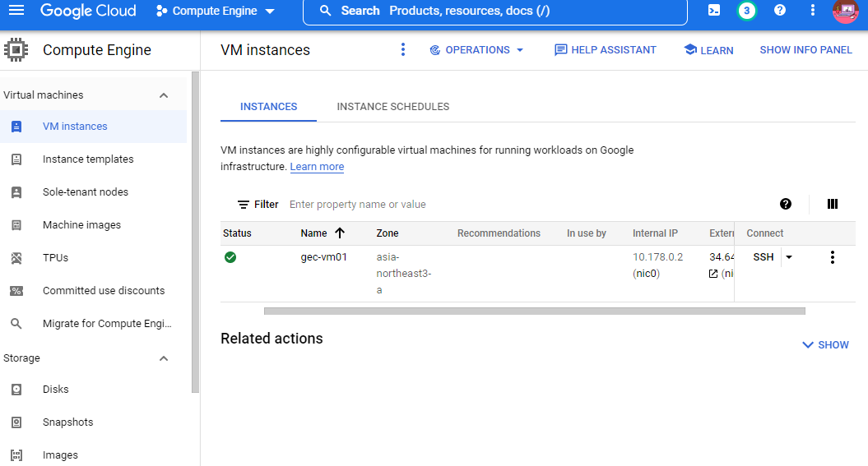This screenshot has height=466, width=868.
Task: Open the SSH options dropdown arrow
Action: [x=789, y=257]
